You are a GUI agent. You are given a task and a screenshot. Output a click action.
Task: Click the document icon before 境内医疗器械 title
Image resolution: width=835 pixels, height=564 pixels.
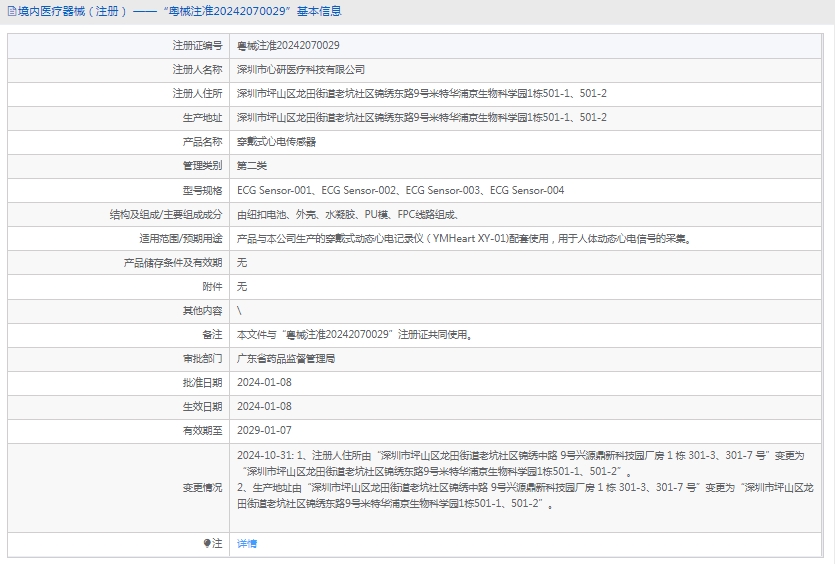[x=9, y=12]
